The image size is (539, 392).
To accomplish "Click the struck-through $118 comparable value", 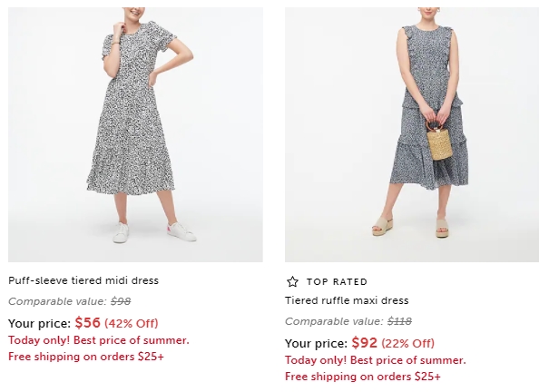I will pyautogui.click(x=399, y=321).
